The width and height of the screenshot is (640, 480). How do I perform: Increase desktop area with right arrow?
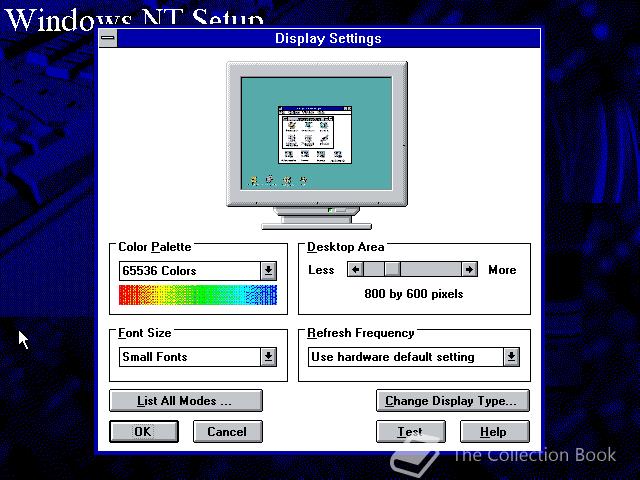tap(469, 269)
